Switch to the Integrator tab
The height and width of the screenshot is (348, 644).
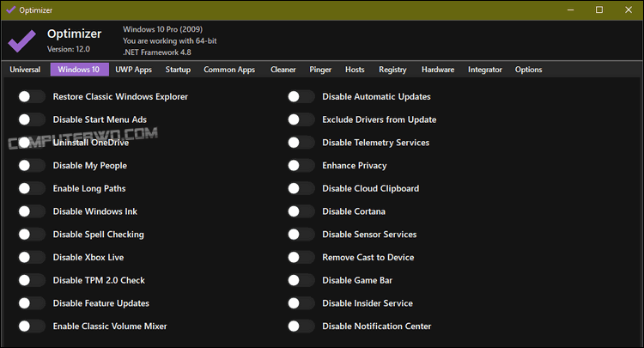485,70
